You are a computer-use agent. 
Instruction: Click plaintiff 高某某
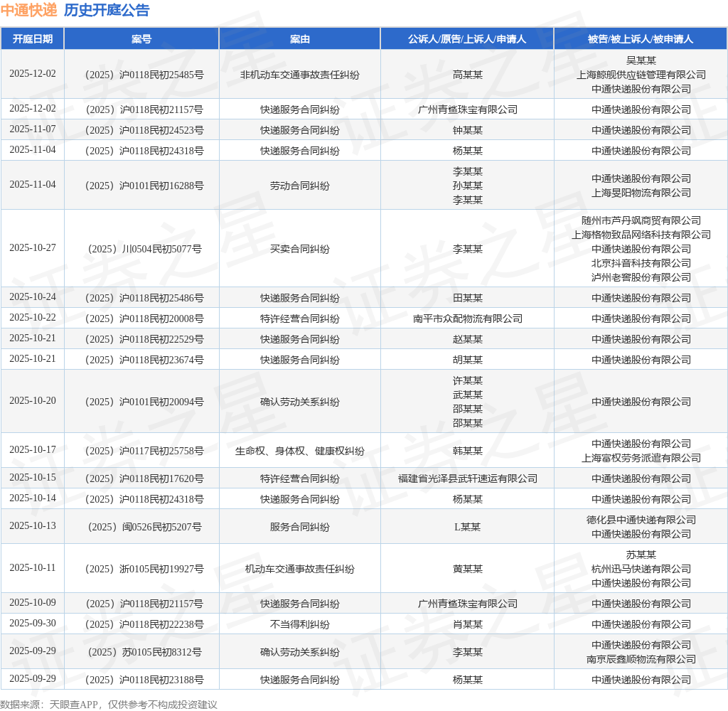pos(468,75)
